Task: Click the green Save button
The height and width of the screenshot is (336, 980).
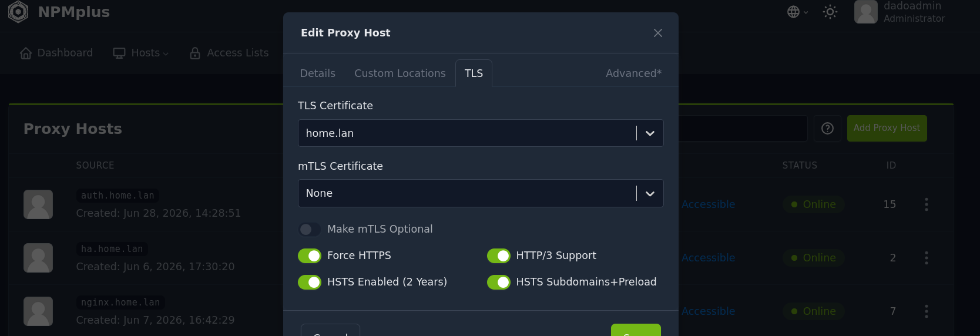Action: 636,330
